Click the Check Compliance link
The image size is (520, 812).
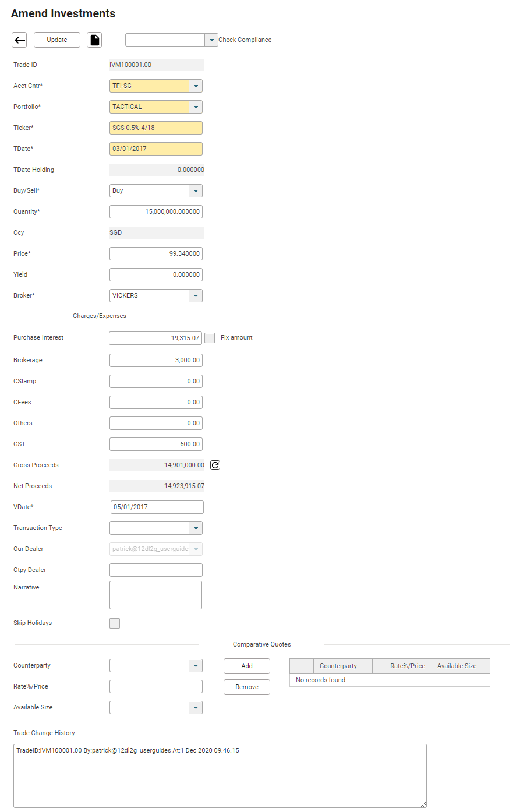point(245,40)
